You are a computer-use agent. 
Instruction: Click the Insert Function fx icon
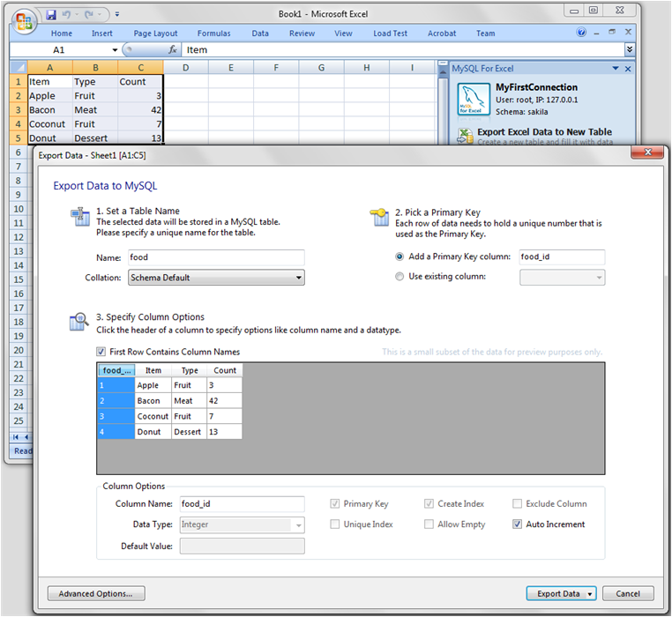coord(173,50)
